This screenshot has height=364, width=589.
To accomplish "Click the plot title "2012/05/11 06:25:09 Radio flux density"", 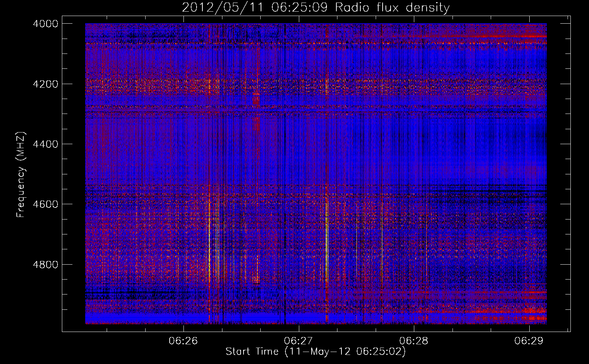I will (316, 8).
